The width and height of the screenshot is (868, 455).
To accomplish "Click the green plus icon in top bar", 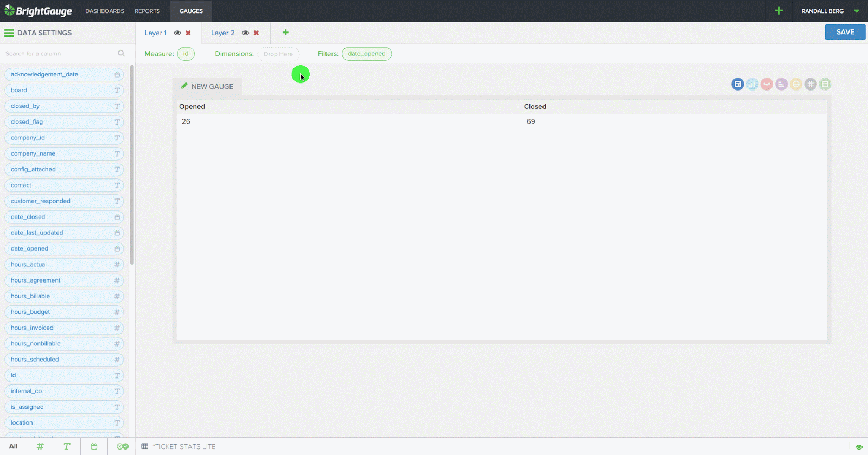I will pos(778,11).
